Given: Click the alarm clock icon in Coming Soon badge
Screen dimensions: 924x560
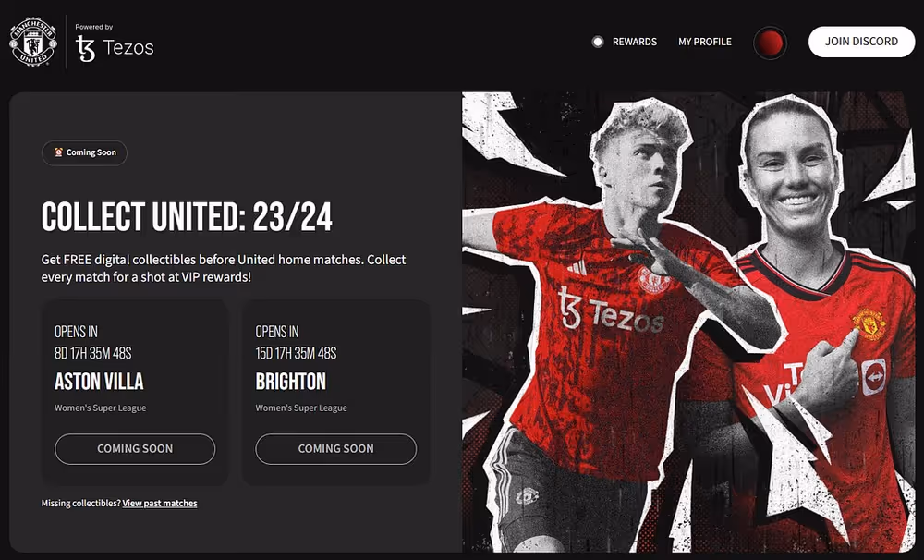Looking at the screenshot, I should point(58,152).
